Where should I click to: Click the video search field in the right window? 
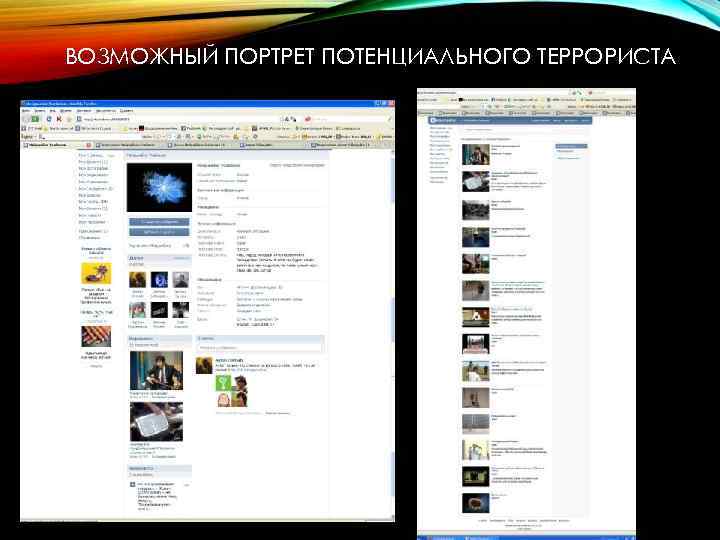pyautogui.click(x=505, y=130)
